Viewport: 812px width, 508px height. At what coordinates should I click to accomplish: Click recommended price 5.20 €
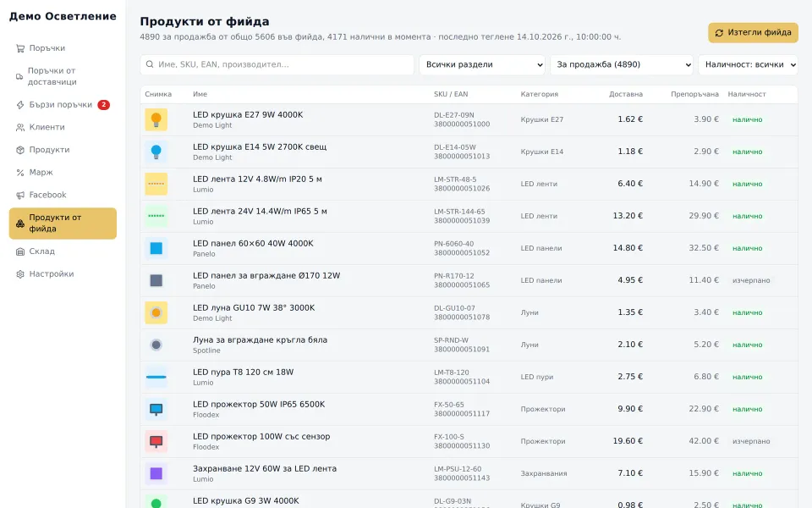pyautogui.click(x=706, y=345)
